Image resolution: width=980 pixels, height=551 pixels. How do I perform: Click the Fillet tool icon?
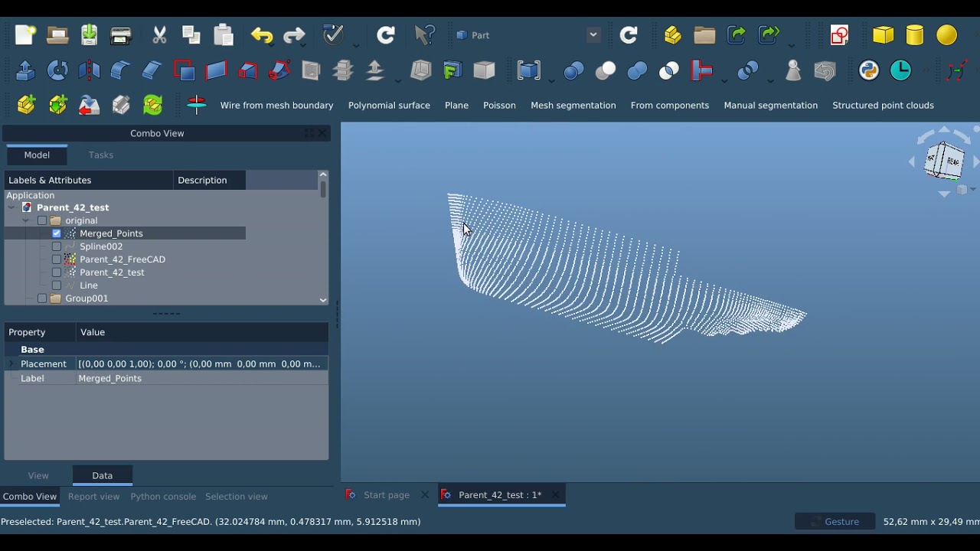click(120, 70)
